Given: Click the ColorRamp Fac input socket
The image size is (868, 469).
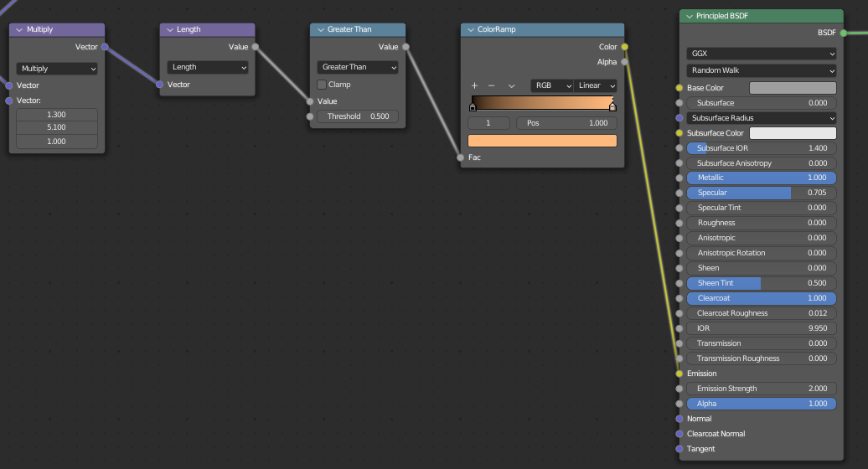Looking at the screenshot, I should click(460, 157).
